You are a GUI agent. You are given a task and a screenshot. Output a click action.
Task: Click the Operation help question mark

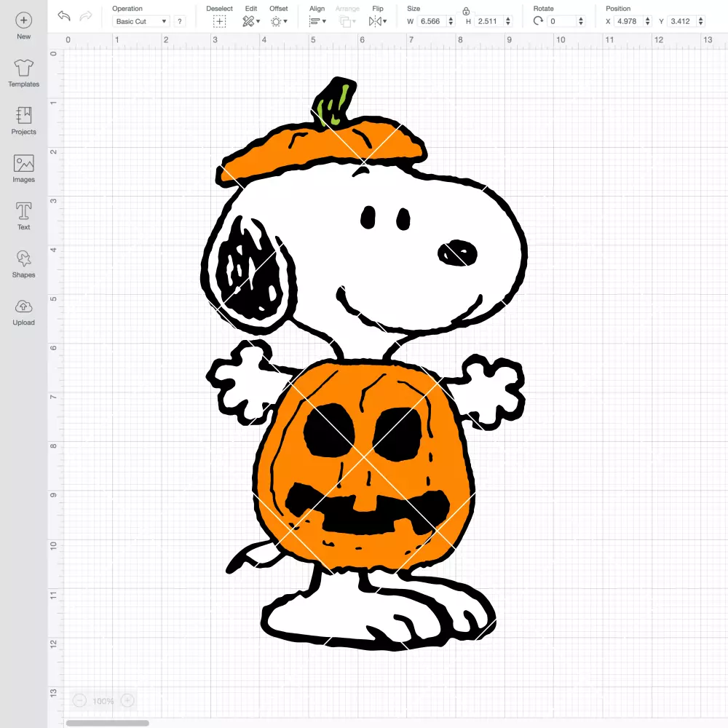point(180,21)
